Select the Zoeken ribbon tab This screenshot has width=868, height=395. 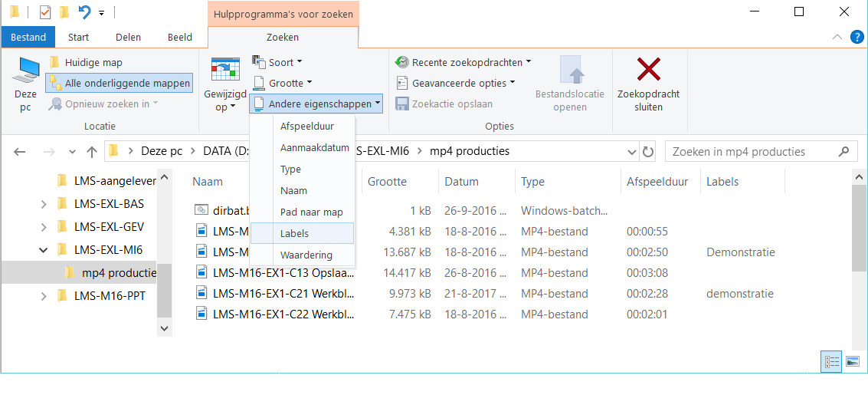pyautogui.click(x=283, y=37)
